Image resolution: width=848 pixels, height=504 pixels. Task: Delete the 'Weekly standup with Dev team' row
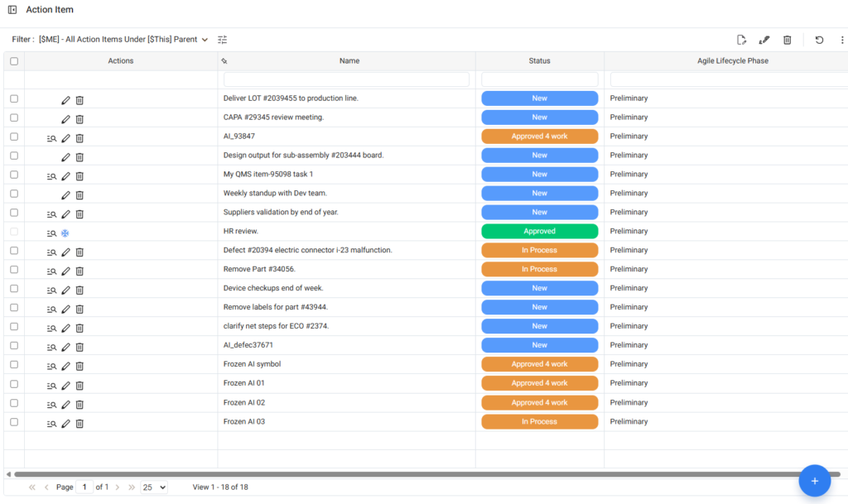(x=79, y=195)
